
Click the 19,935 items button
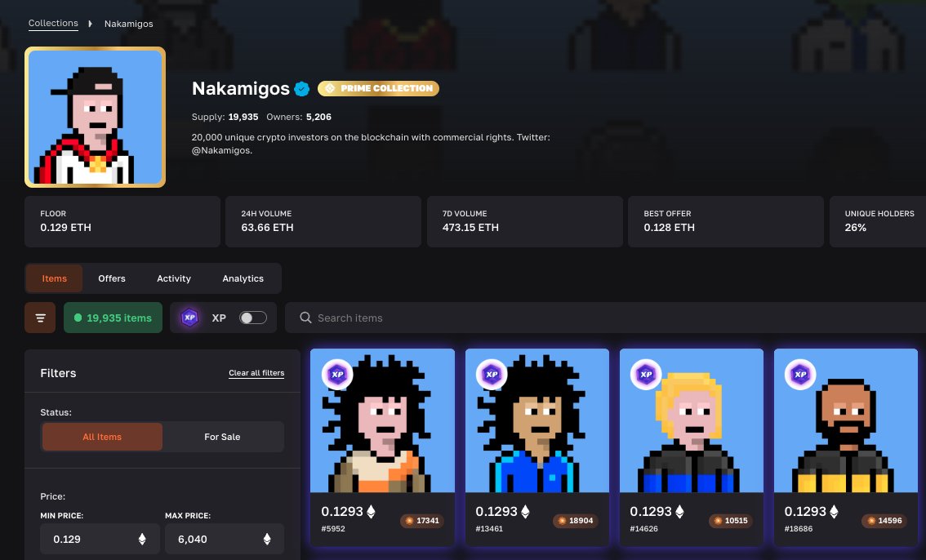tap(113, 318)
